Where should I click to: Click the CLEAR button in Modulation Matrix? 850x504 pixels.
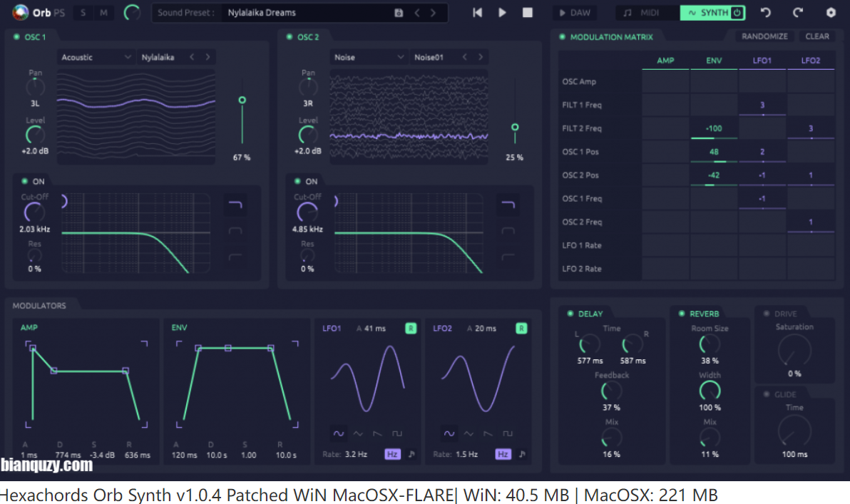pyautogui.click(x=817, y=36)
